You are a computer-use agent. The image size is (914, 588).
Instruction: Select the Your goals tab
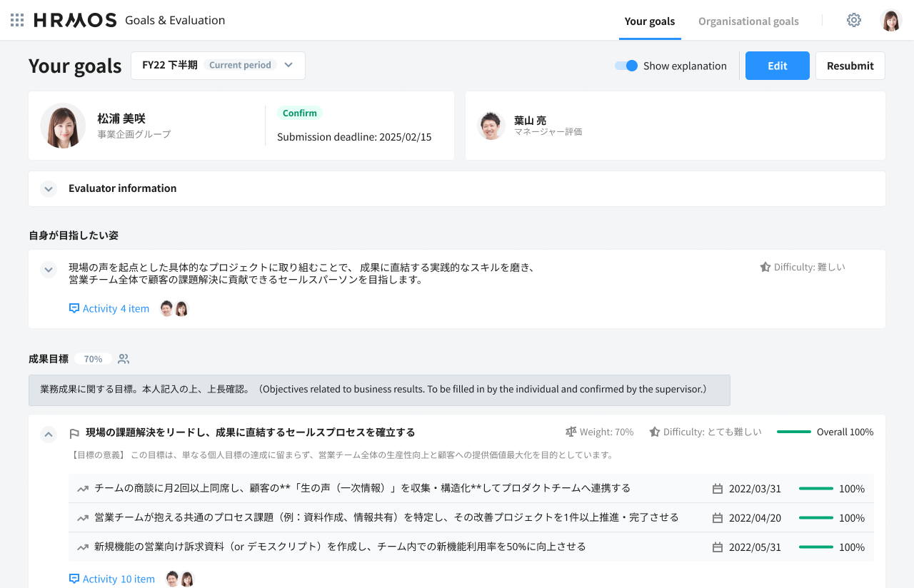click(x=649, y=21)
